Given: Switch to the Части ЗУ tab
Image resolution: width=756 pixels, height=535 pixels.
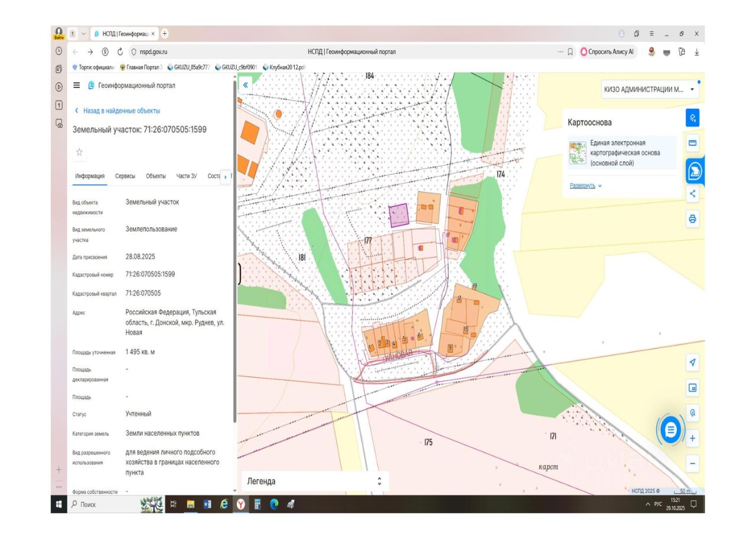Looking at the screenshot, I should click(187, 176).
